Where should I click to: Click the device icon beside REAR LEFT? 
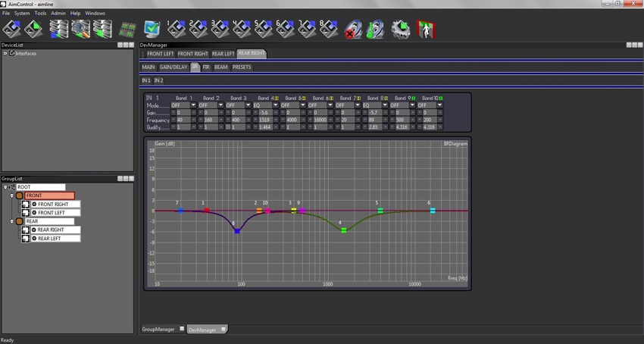pos(26,239)
